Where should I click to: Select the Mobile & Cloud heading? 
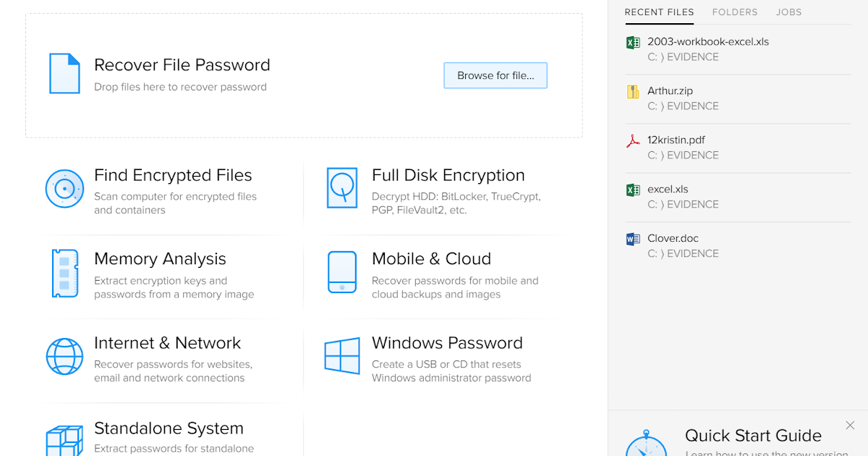click(431, 259)
